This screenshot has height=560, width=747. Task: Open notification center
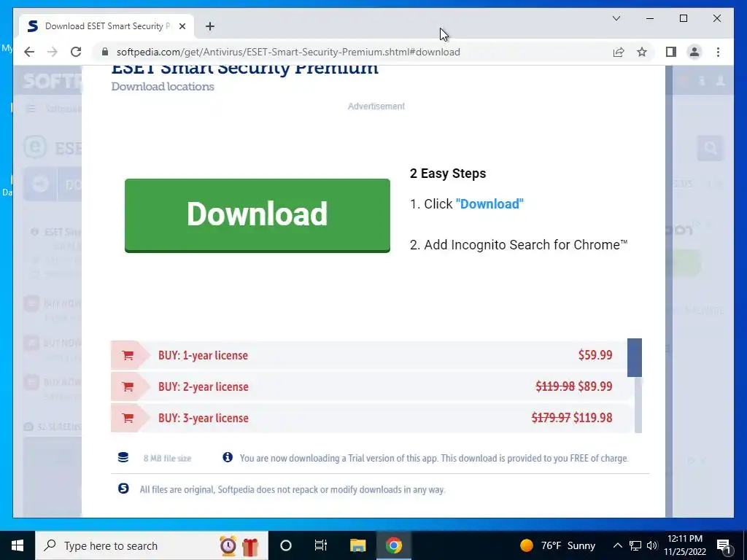point(724,546)
